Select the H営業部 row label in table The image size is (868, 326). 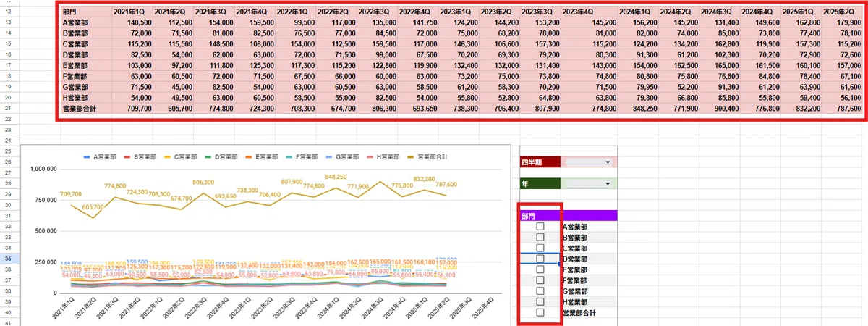coord(86,97)
